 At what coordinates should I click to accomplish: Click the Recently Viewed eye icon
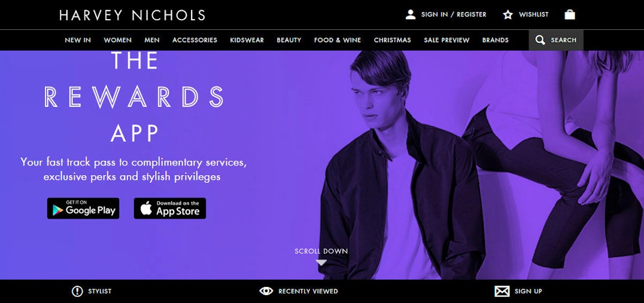(x=266, y=291)
